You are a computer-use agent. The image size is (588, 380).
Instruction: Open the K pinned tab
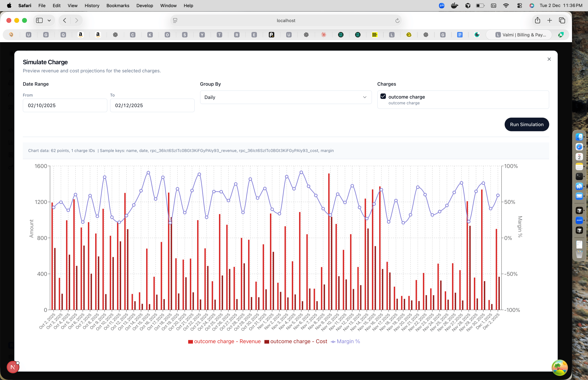pyautogui.click(x=150, y=35)
